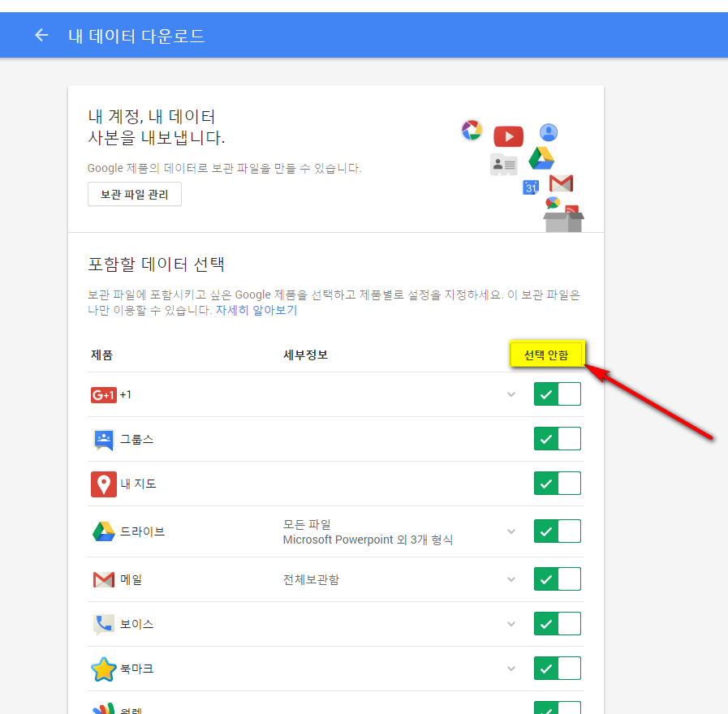Toggle off the 북마크 data switch
The width and height of the screenshot is (728, 714).
click(x=557, y=668)
